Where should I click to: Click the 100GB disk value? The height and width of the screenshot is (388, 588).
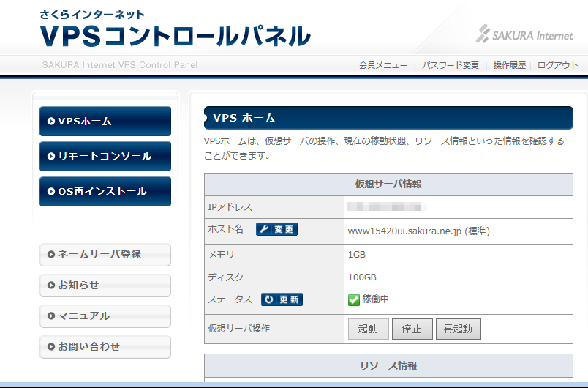coord(362,277)
